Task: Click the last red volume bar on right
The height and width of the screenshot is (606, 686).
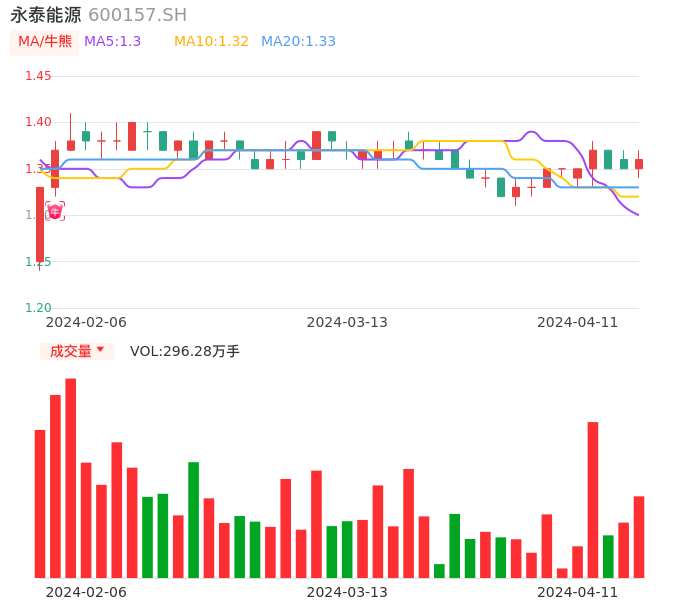Action: pyautogui.click(x=639, y=536)
